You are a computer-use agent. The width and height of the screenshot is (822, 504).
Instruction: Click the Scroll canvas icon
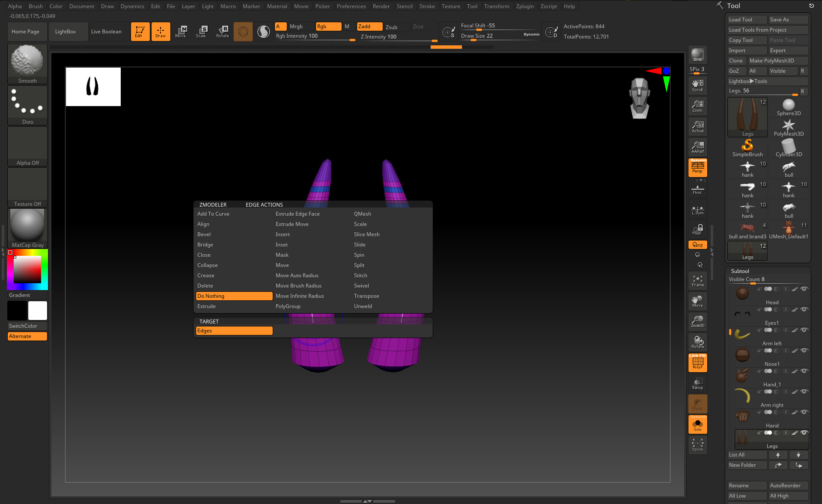click(697, 86)
